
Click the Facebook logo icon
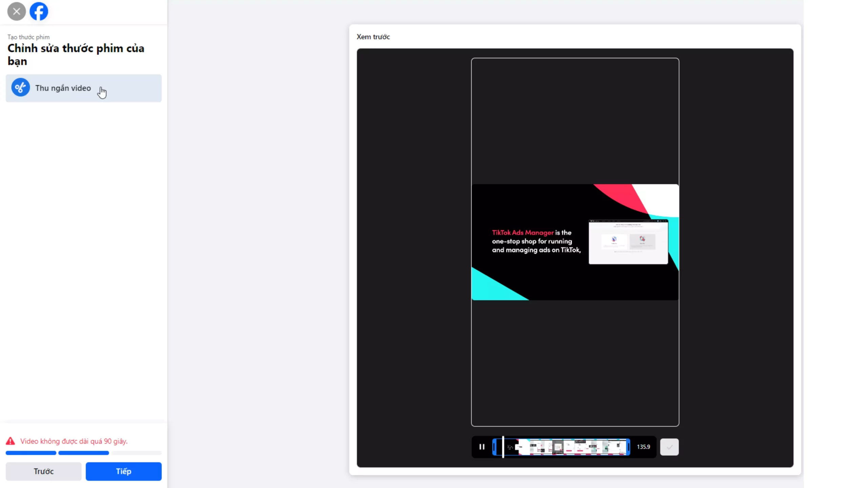pyautogui.click(x=39, y=12)
